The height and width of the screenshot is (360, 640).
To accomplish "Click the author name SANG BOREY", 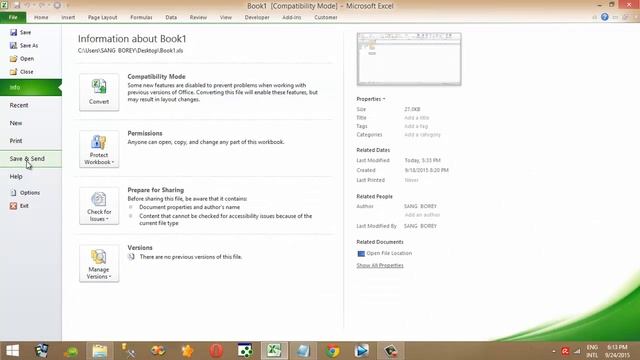I will [x=420, y=206].
